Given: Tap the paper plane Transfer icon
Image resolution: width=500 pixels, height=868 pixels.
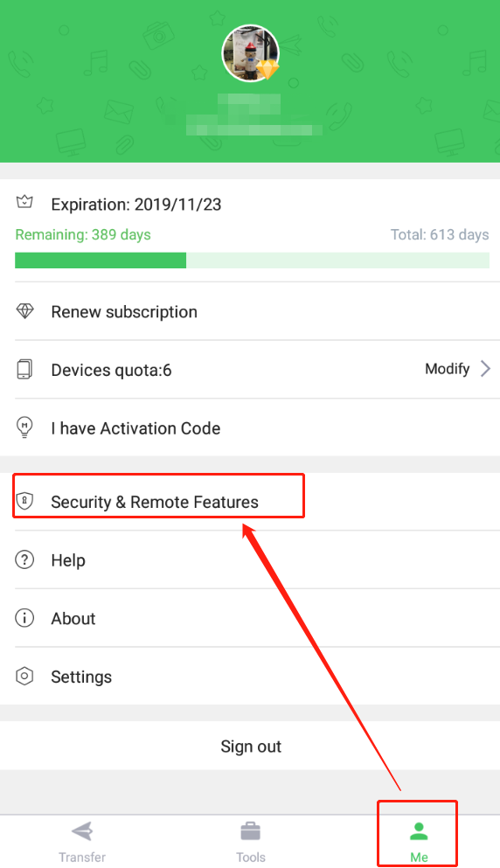Looking at the screenshot, I should 82,831.
